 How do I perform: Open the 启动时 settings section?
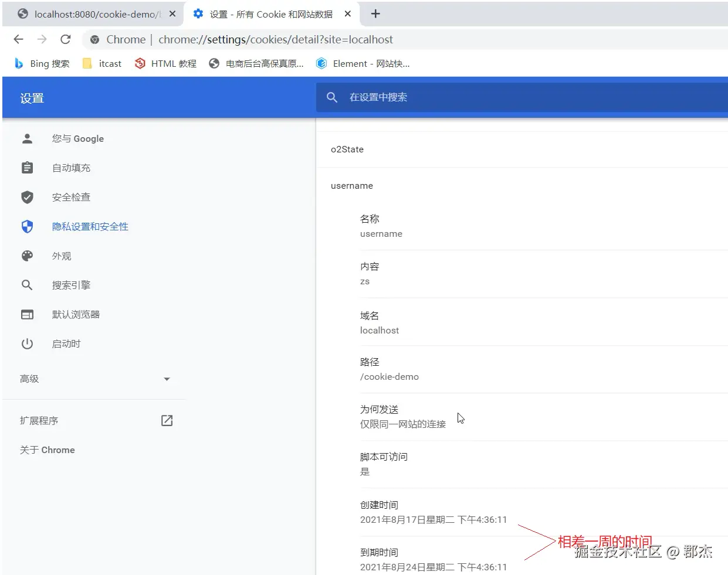[66, 343]
